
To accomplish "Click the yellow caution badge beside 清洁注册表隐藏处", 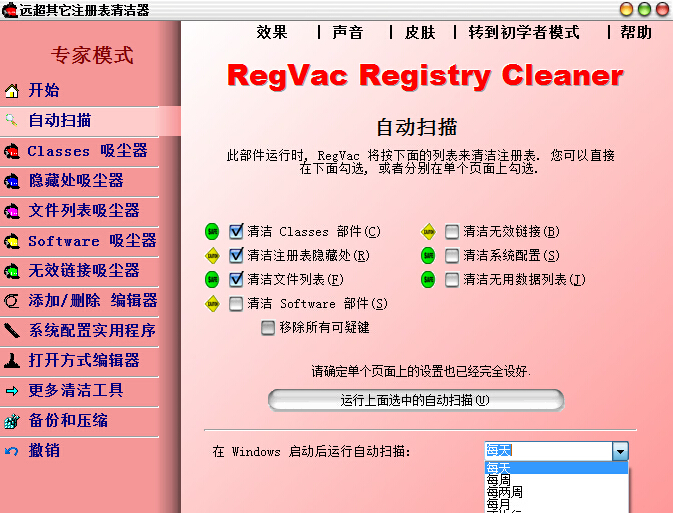I will (212, 256).
